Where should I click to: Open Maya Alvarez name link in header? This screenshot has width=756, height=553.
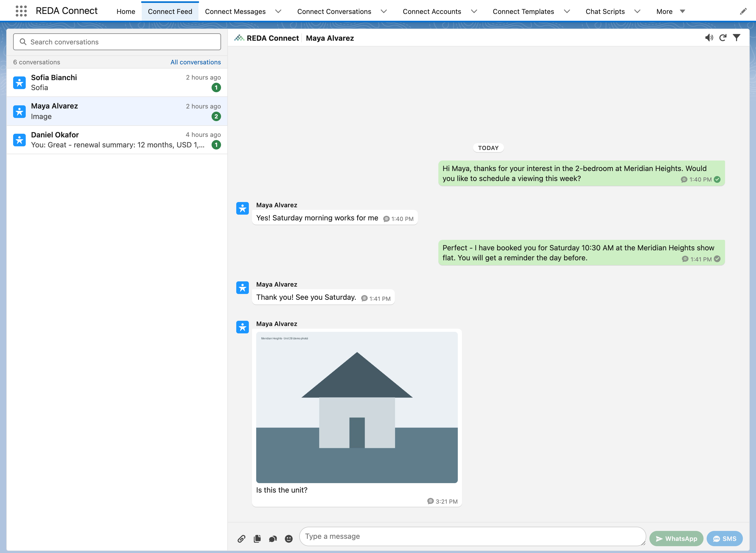click(330, 38)
